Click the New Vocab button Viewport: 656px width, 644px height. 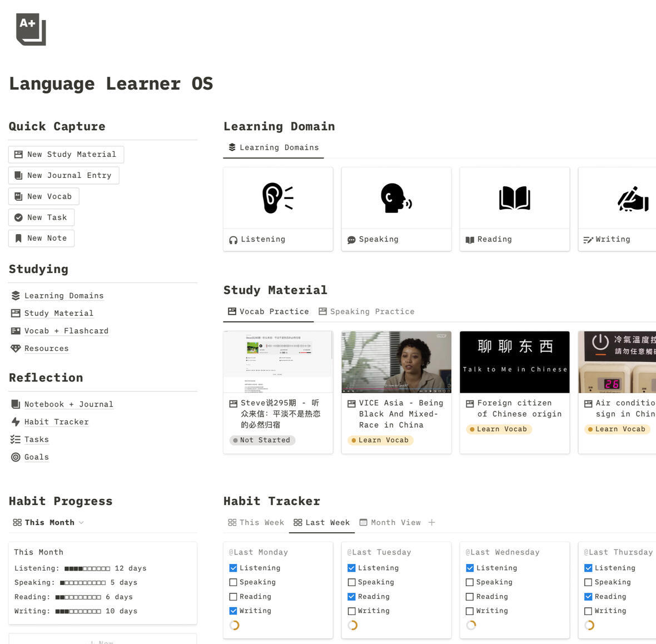click(x=44, y=197)
